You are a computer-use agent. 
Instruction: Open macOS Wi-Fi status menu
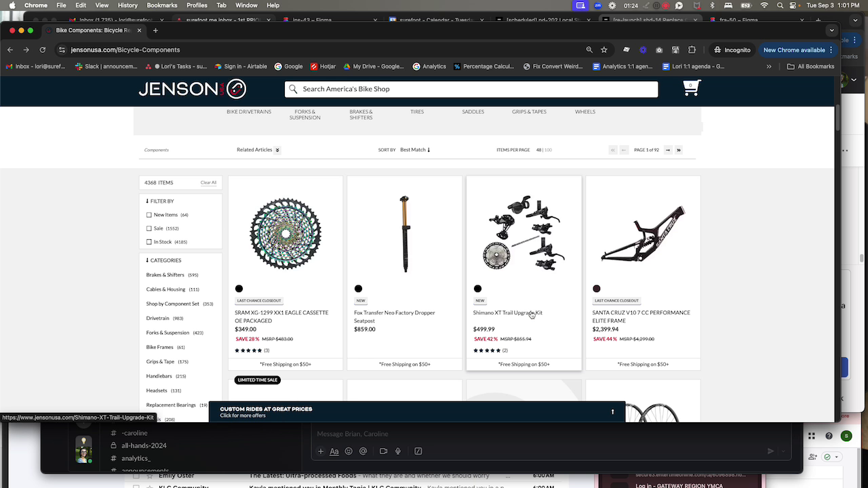[x=764, y=5]
